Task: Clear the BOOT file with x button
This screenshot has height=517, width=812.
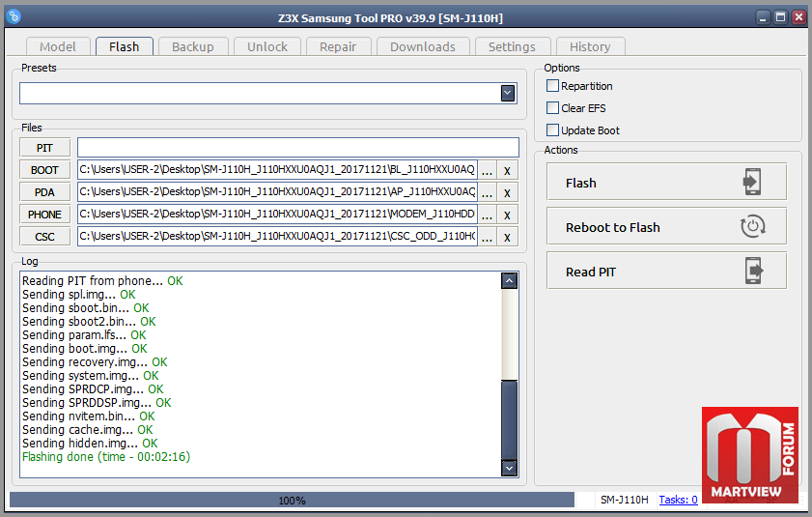Action: click(x=508, y=170)
